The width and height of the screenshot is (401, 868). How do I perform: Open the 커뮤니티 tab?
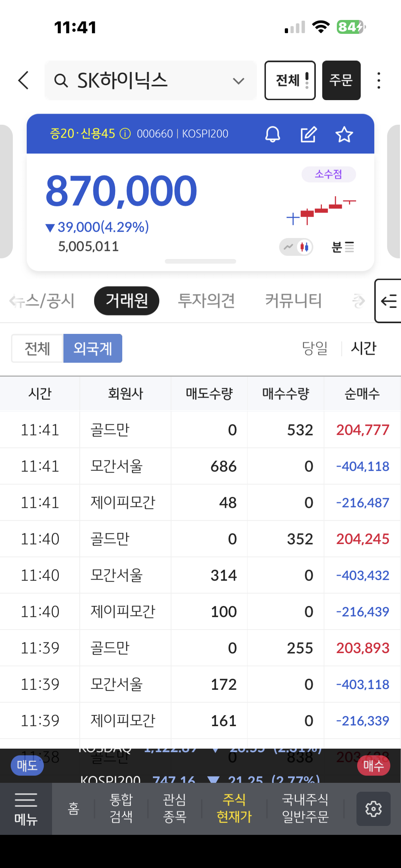(x=293, y=301)
